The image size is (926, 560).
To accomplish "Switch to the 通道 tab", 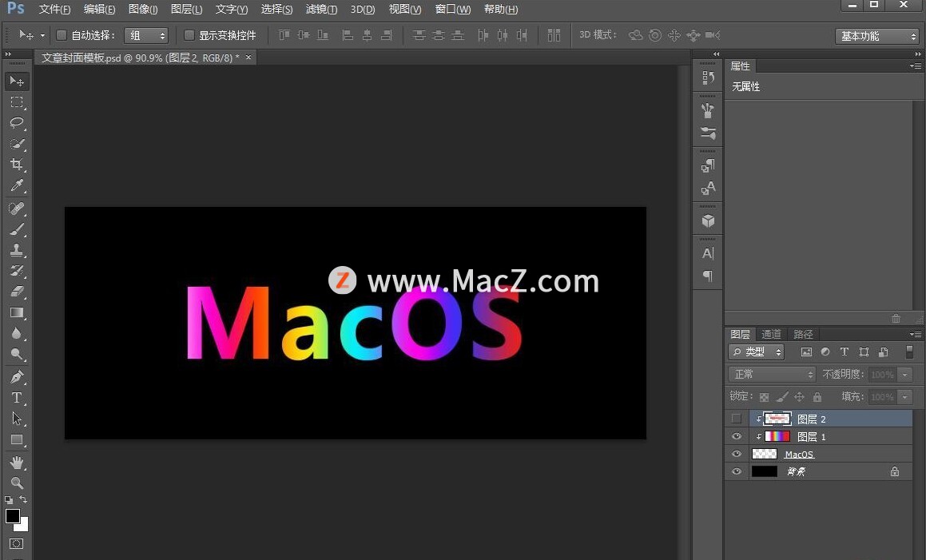I will coord(771,335).
